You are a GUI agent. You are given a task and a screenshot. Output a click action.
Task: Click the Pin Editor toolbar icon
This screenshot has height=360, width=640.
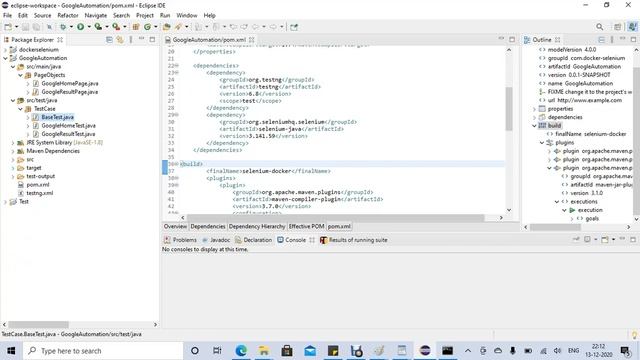[x=294, y=27]
